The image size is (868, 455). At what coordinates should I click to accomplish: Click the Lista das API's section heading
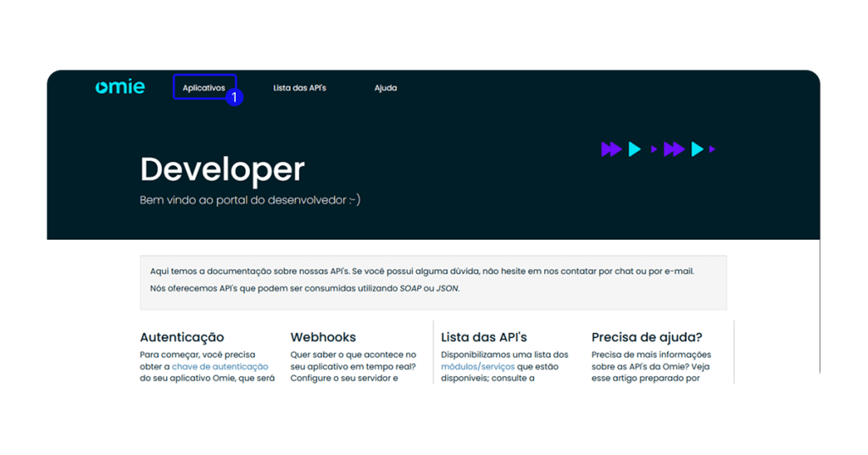(484, 337)
